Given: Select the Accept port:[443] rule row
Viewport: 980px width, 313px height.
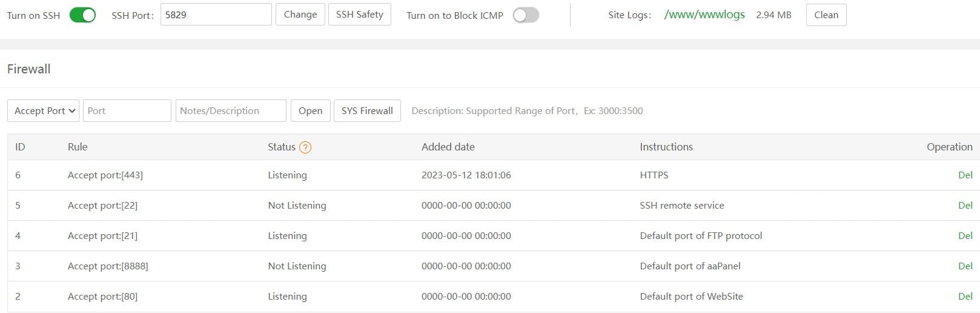Looking at the screenshot, I should tap(105, 175).
